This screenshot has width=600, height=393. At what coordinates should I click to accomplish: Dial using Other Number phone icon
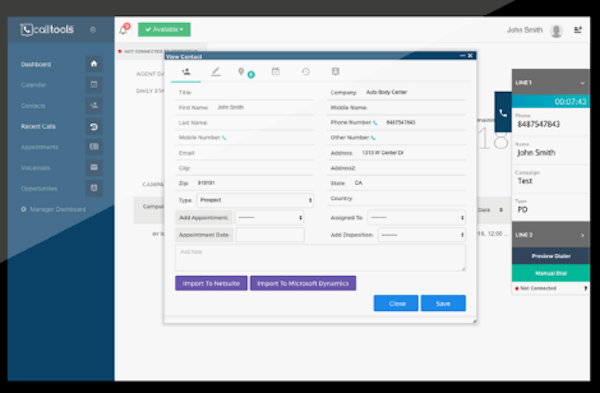(x=373, y=138)
